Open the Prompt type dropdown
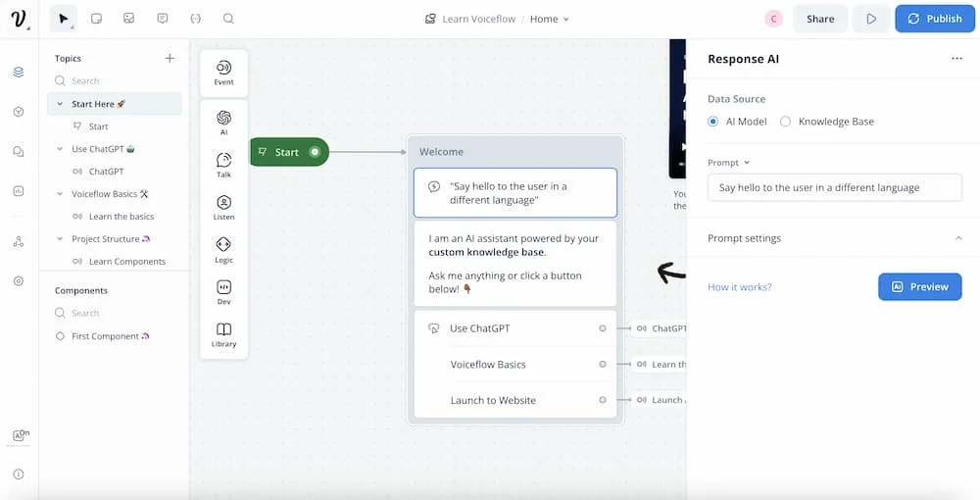Screen dimensions: 980x500 pyautogui.click(x=729, y=163)
